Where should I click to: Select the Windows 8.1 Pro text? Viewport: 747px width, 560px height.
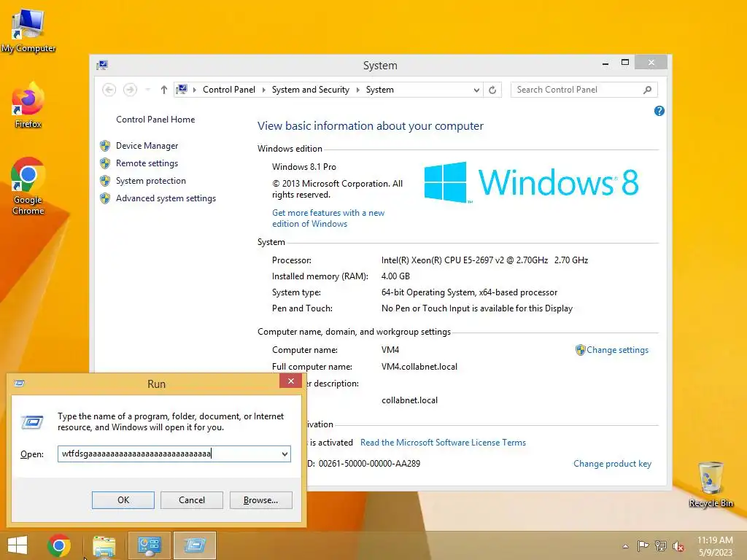[304, 167]
